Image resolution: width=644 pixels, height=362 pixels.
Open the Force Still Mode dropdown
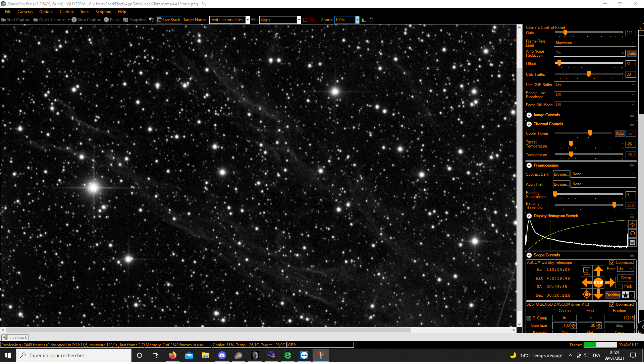pyautogui.click(x=595, y=105)
